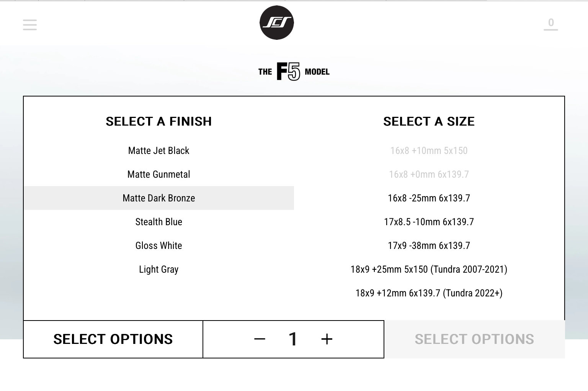This screenshot has width=588, height=391.
Task: Select 18x9 +25mm Tundra 2007-2021 size
Action: point(429,269)
